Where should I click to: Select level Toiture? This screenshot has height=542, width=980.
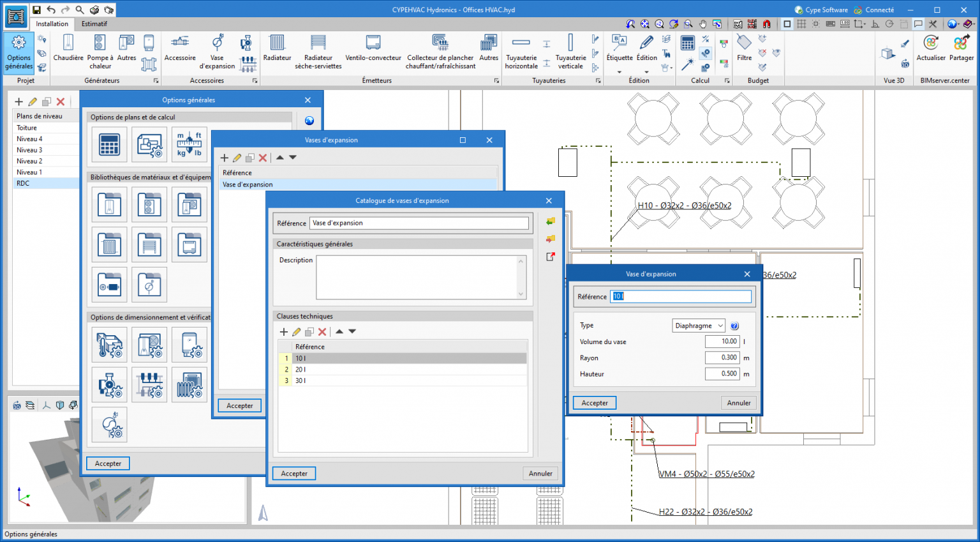pos(46,128)
